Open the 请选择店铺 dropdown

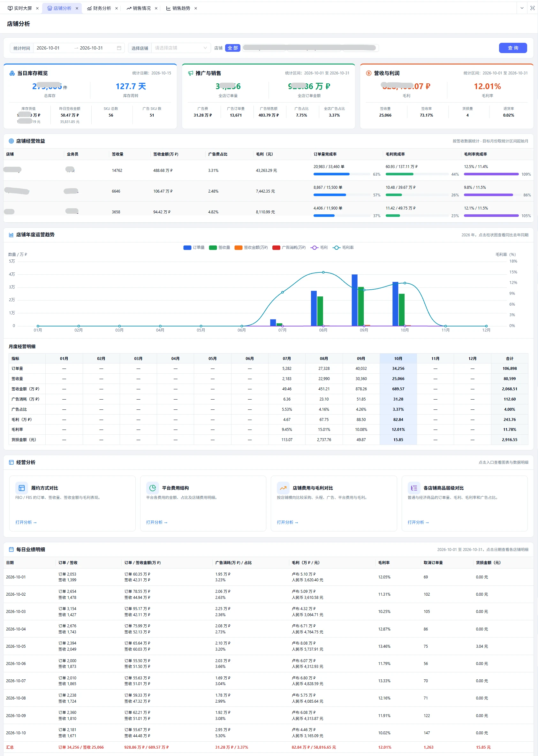(x=181, y=48)
